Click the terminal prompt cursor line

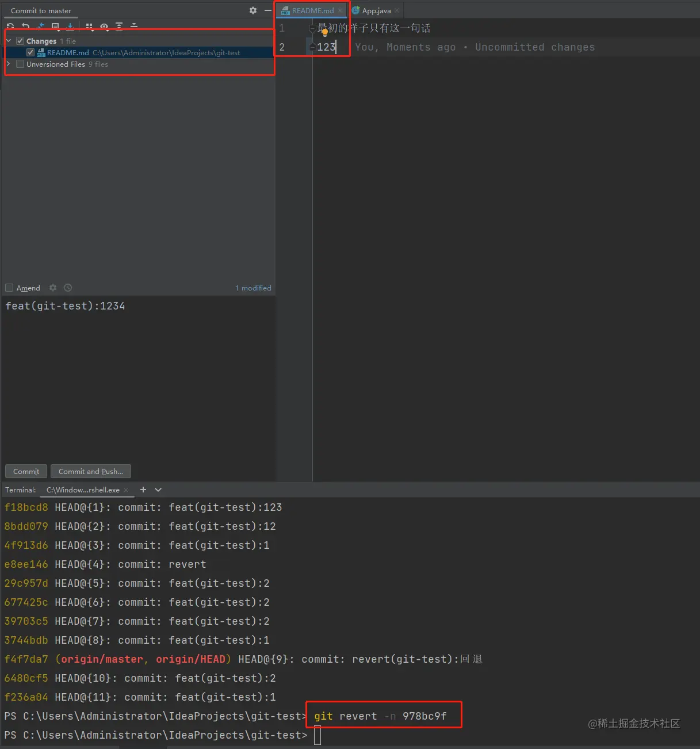(x=317, y=735)
